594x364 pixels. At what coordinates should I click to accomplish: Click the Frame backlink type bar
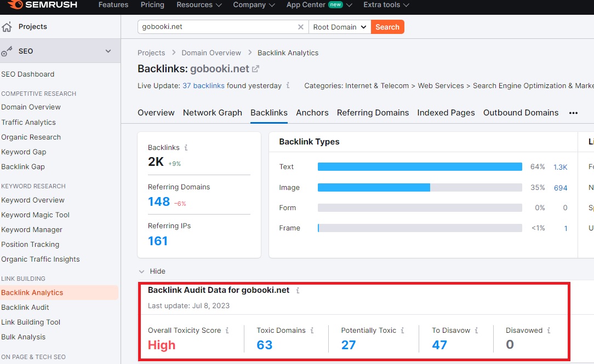click(x=420, y=228)
